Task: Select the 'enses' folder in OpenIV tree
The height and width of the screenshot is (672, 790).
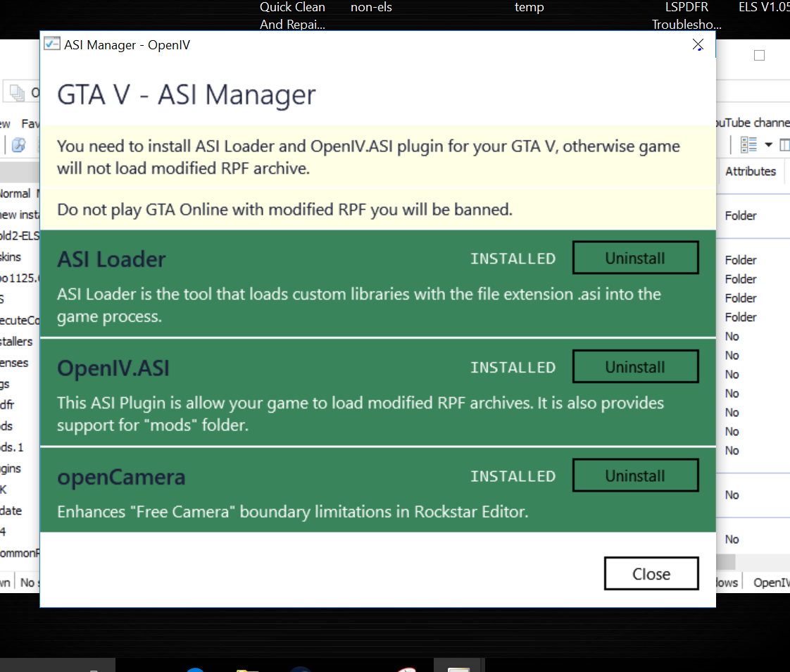Action: [14, 363]
